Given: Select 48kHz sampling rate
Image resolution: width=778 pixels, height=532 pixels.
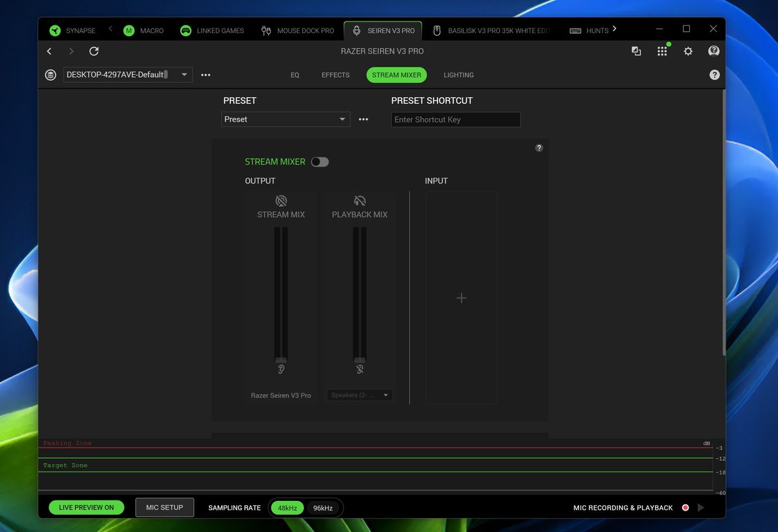Looking at the screenshot, I should [x=287, y=508].
